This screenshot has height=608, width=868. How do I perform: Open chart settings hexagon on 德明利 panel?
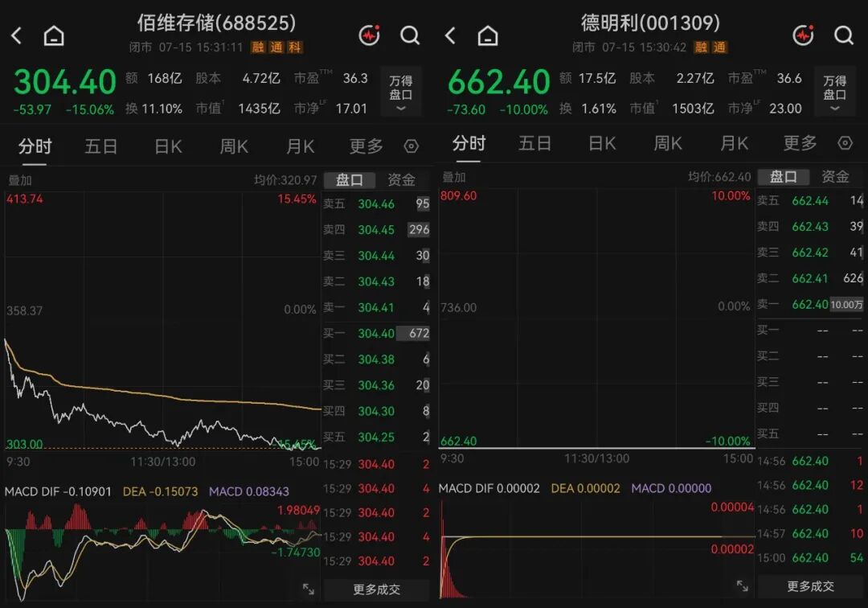tap(845, 143)
